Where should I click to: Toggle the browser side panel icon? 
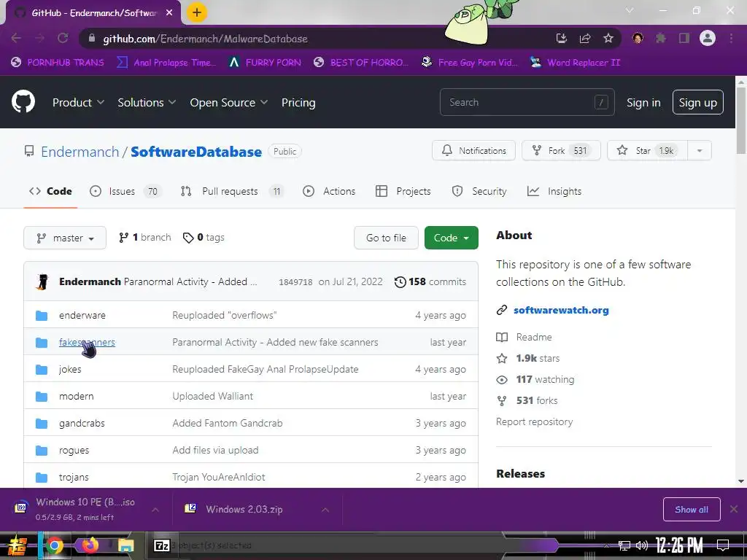[x=684, y=38]
